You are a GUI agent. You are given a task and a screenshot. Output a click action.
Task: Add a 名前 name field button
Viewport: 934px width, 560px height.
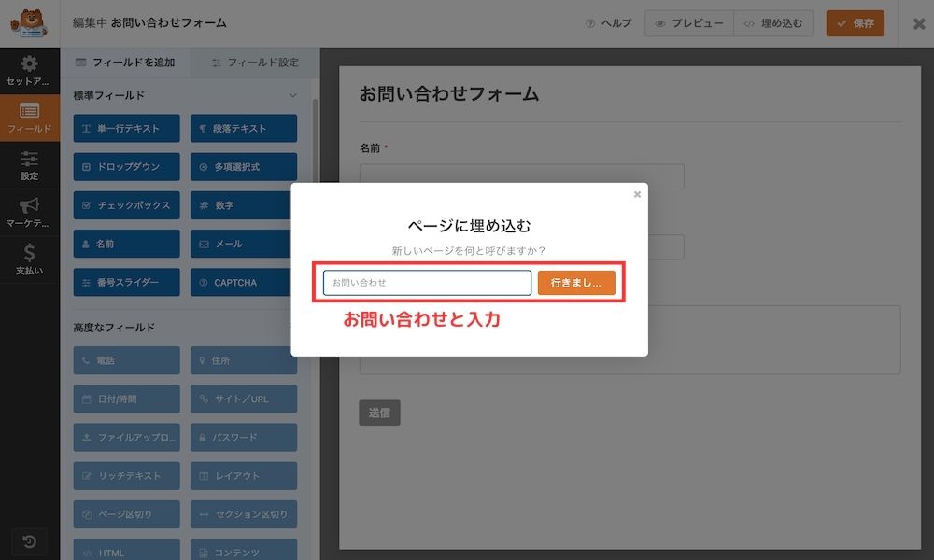pyautogui.click(x=126, y=244)
